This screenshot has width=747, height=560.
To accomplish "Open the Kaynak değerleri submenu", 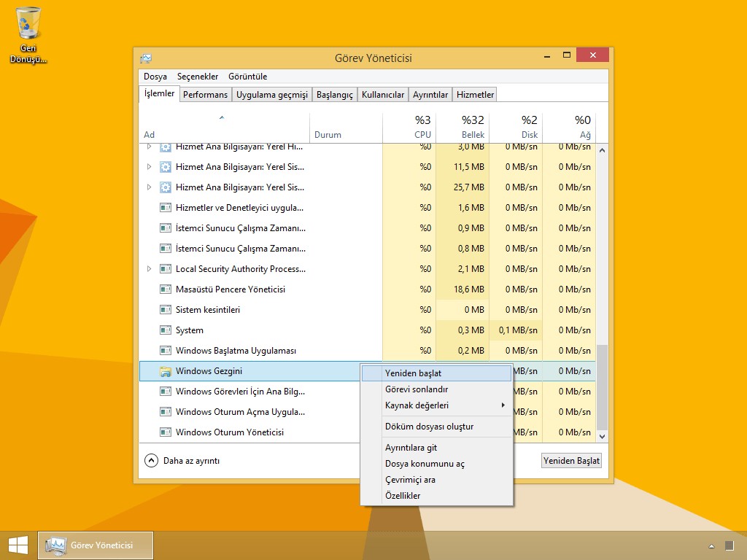I will 437,405.
